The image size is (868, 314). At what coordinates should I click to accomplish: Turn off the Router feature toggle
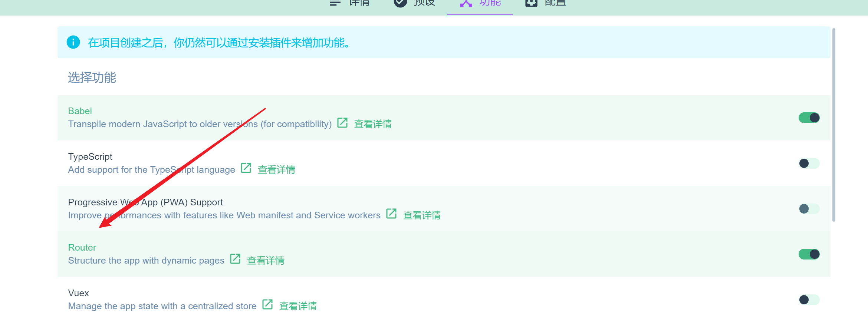click(x=809, y=254)
